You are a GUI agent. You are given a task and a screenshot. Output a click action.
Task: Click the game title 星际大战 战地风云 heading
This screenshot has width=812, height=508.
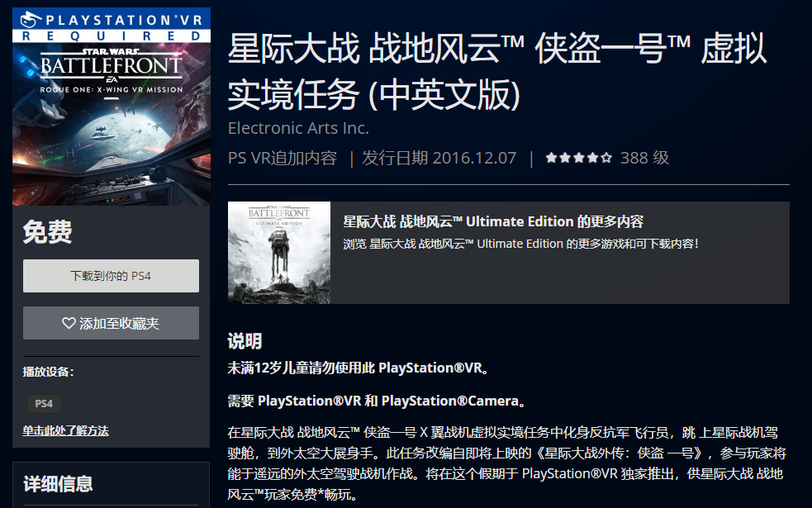pyautogui.click(x=497, y=71)
